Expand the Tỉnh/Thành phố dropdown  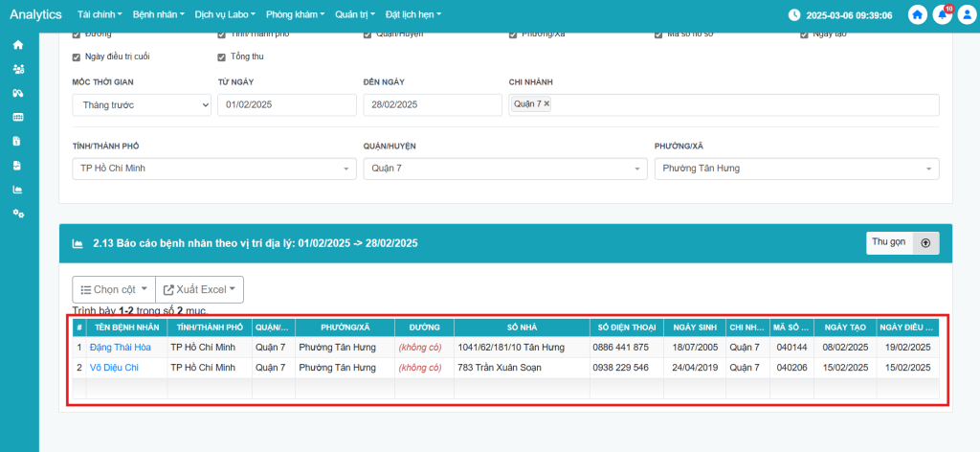point(212,169)
